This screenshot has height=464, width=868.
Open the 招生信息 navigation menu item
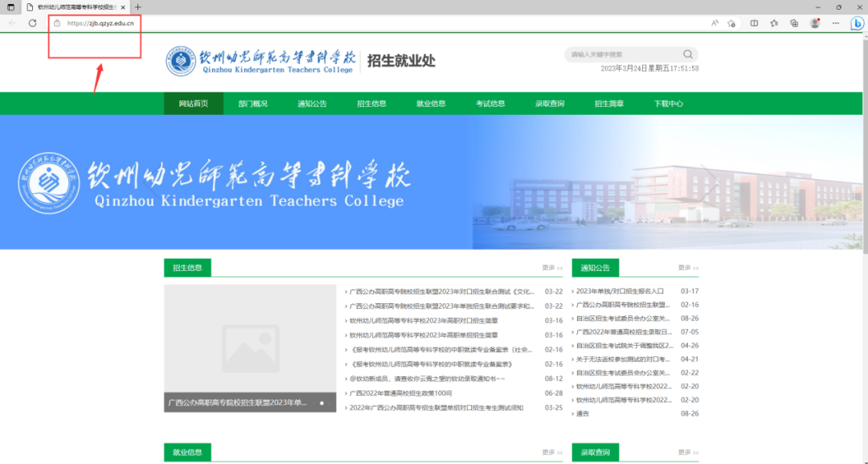pyautogui.click(x=371, y=104)
